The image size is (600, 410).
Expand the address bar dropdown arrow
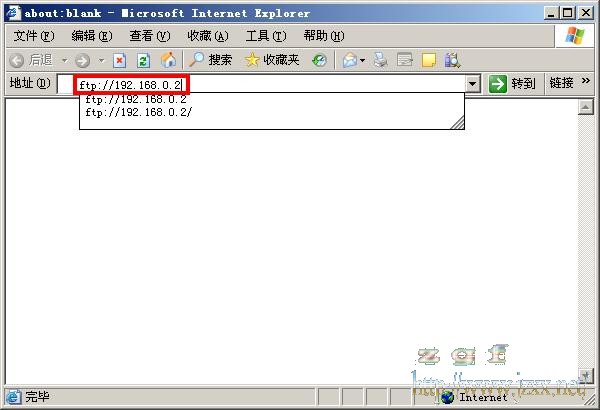click(473, 84)
